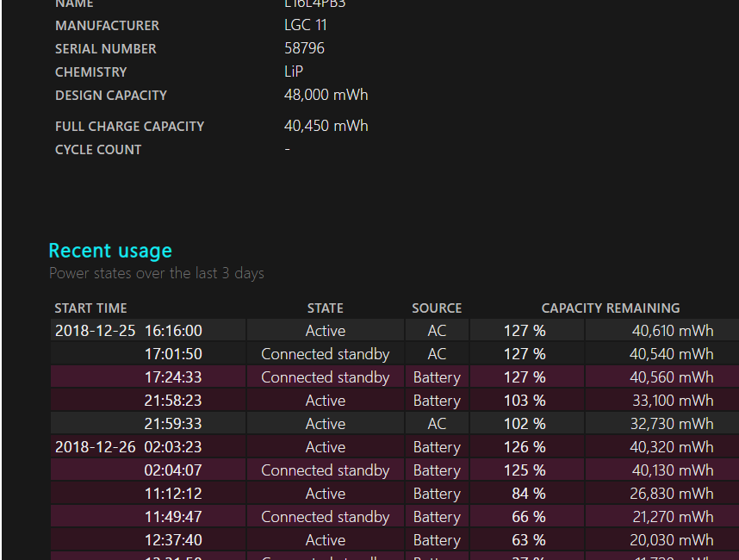Screen dimensions: 739x560
Task: Click the SOURCE column header
Action: (437, 308)
